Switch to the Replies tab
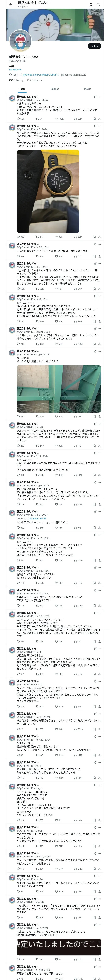 pyautogui.click(x=55, y=89)
